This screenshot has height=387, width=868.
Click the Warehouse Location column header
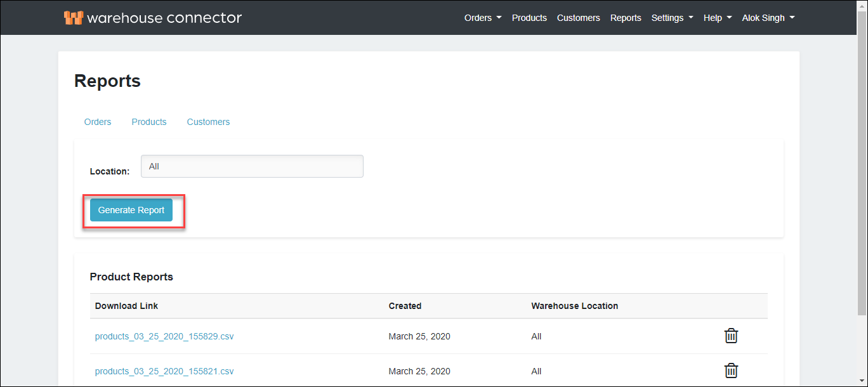coord(574,306)
